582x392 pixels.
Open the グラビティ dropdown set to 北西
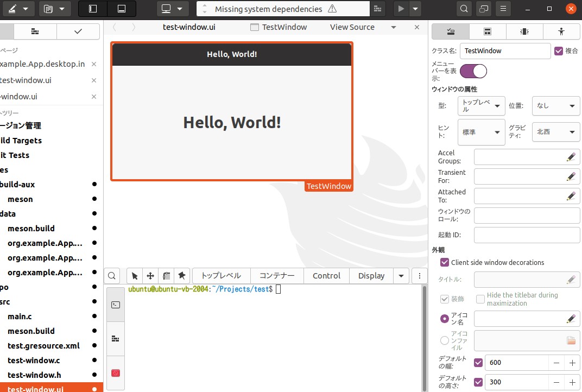555,132
